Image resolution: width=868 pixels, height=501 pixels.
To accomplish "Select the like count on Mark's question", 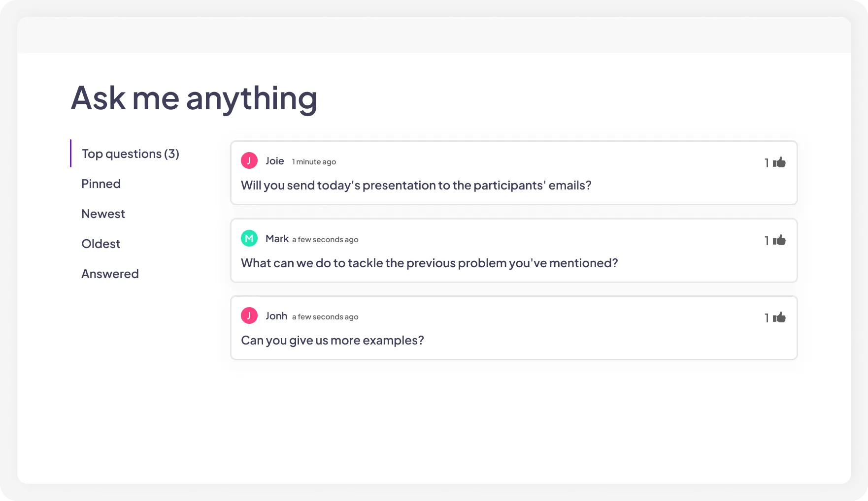I will pyautogui.click(x=766, y=240).
